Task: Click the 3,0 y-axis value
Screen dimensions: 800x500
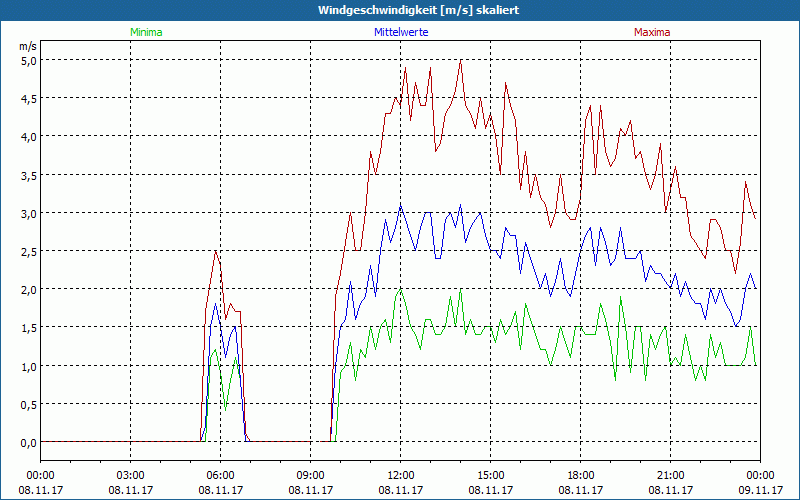Action: pos(29,213)
